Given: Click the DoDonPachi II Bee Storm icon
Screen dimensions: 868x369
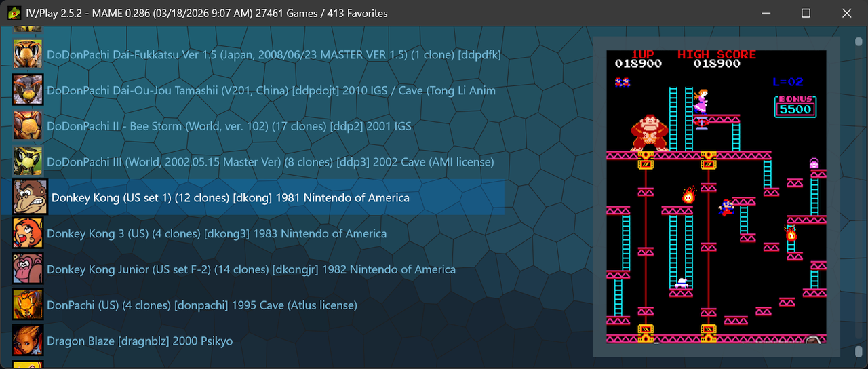Looking at the screenshot, I should click(x=28, y=126).
